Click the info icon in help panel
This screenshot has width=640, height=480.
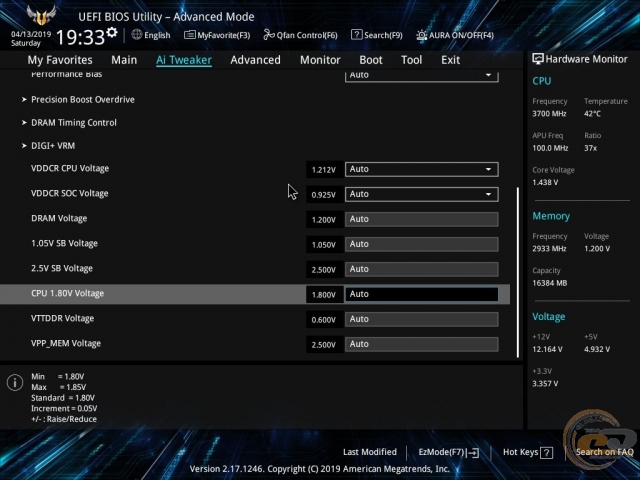tap(15, 383)
